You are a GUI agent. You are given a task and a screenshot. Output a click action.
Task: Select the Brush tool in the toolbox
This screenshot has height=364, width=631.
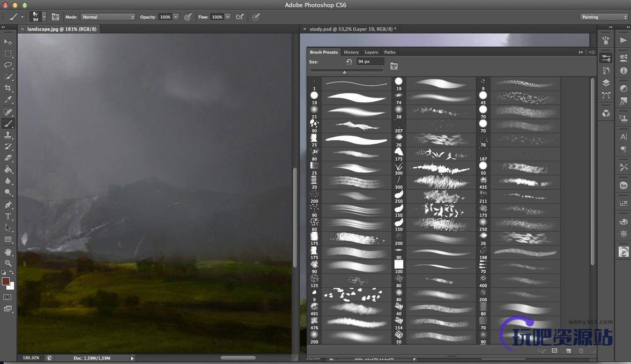(x=8, y=123)
